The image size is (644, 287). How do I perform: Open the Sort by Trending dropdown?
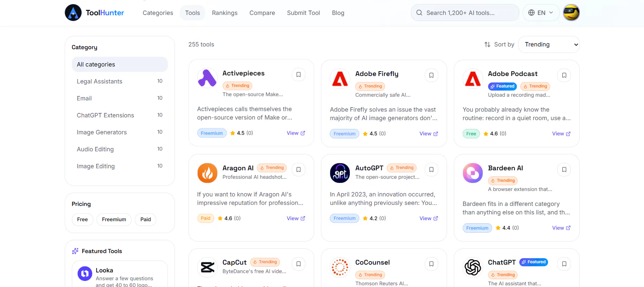click(549, 44)
